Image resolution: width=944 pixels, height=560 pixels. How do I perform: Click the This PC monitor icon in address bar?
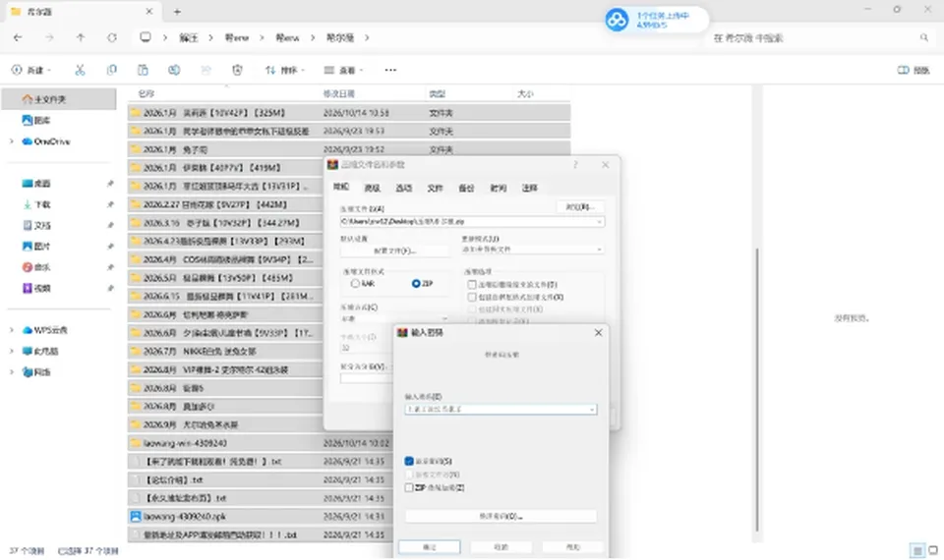click(x=146, y=37)
